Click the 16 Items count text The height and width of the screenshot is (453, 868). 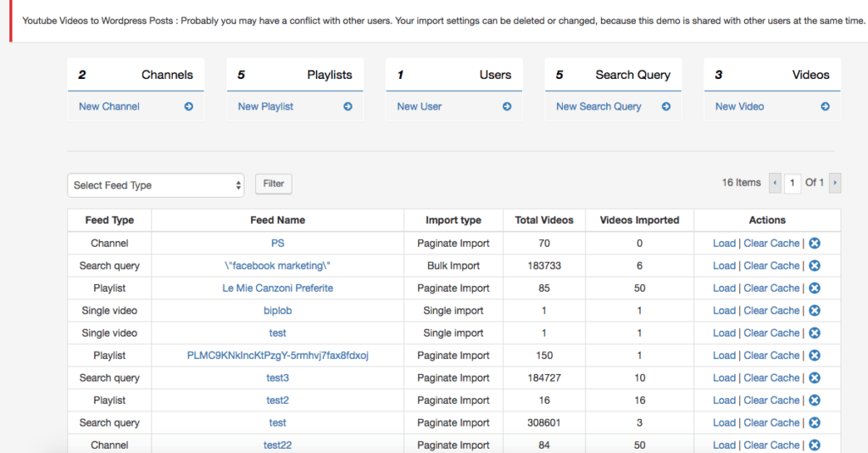tap(741, 182)
